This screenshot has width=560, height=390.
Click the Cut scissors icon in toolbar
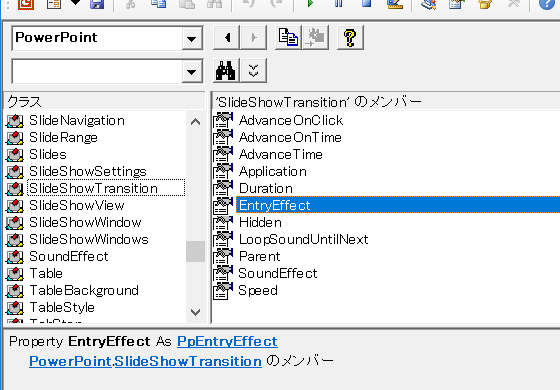point(130,4)
